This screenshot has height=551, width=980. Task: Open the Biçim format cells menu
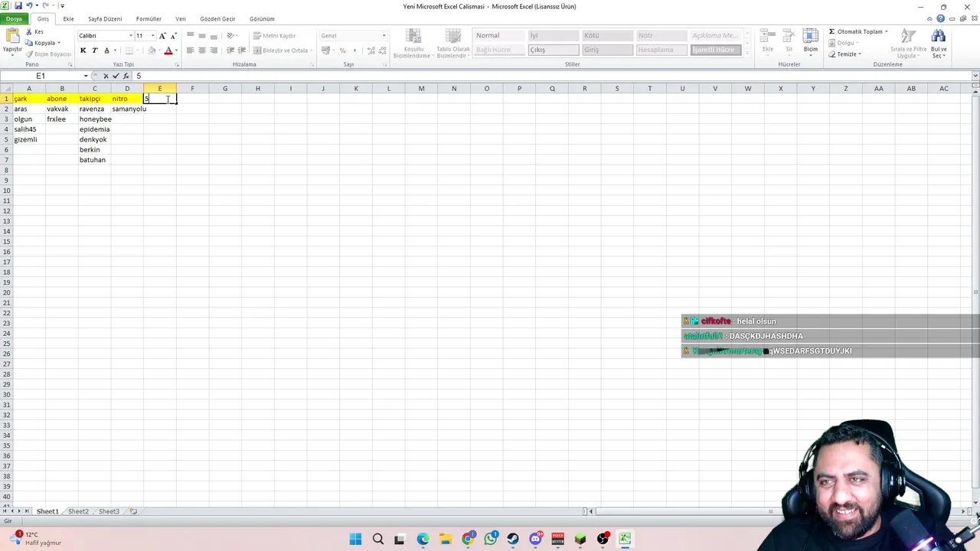click(811, 41)
